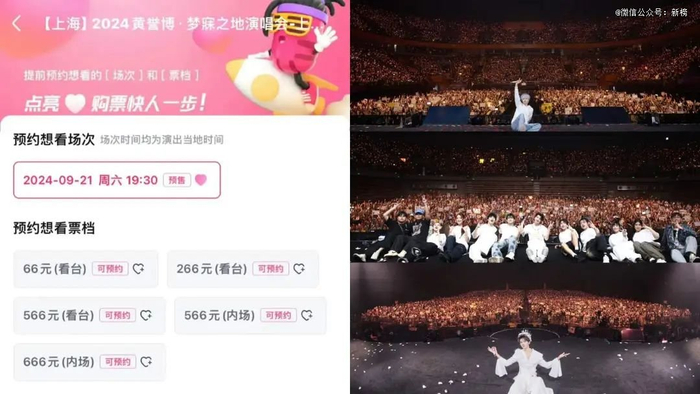
Task: Toggle the pink heart for the 2024-09-21 session
Action: (201, 180)
